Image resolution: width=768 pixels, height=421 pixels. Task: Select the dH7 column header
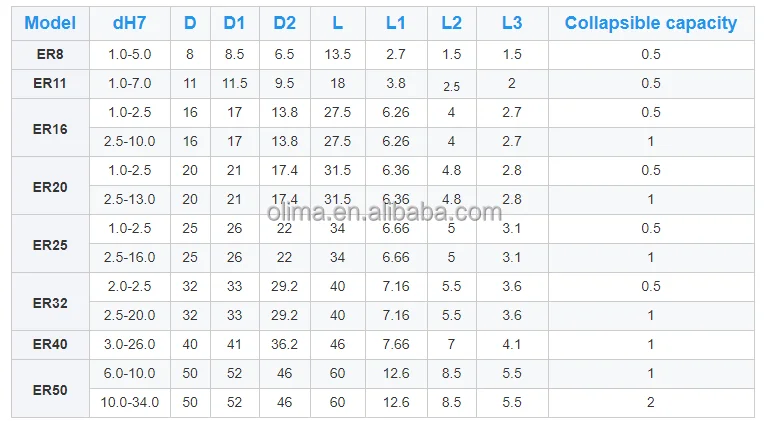click(x=129, y=23)
